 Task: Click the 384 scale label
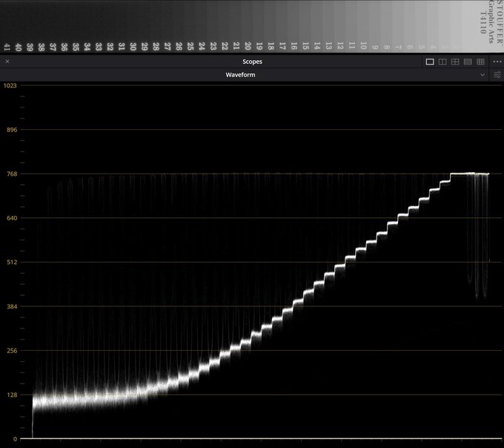point(12,306)
